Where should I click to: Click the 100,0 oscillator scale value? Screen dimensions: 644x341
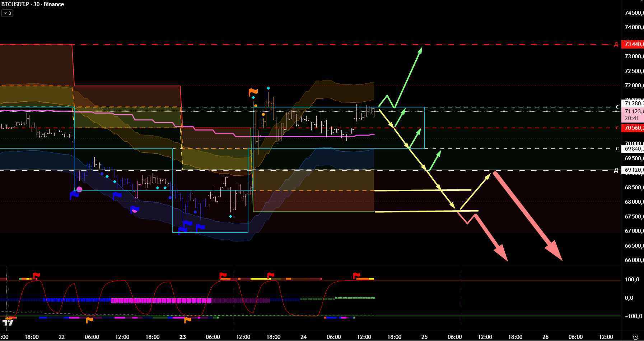[x=631, y=280]
